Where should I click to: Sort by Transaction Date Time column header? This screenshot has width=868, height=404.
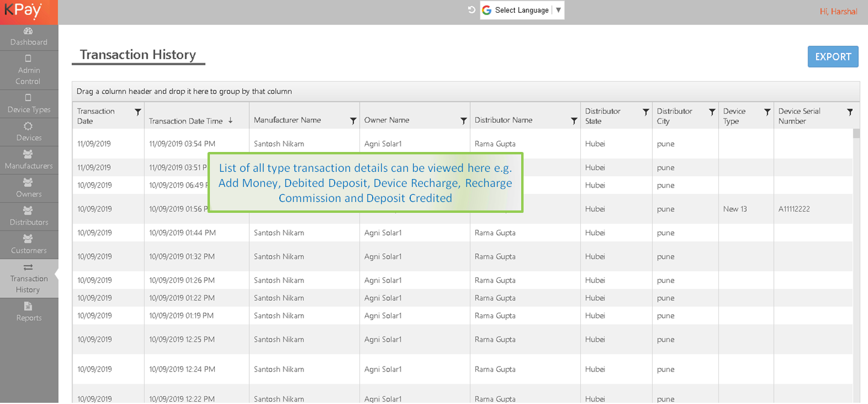coord(186,121)
